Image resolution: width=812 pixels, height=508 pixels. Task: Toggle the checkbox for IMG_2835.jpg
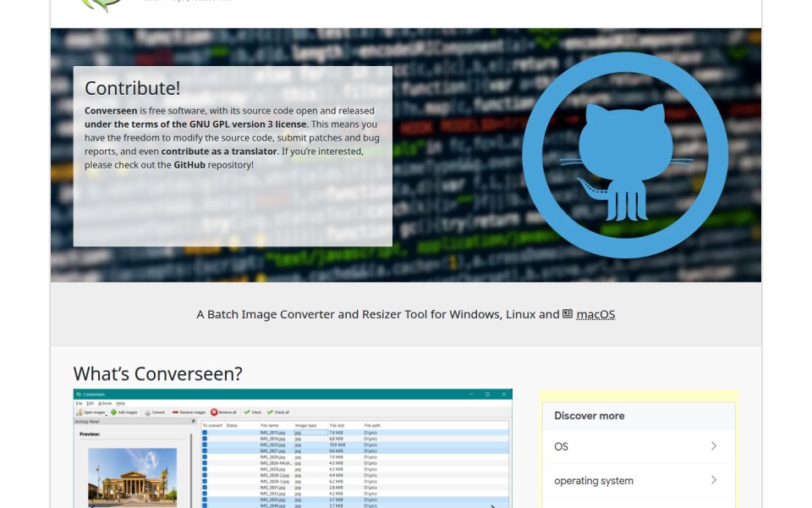(x=205, y=500)
